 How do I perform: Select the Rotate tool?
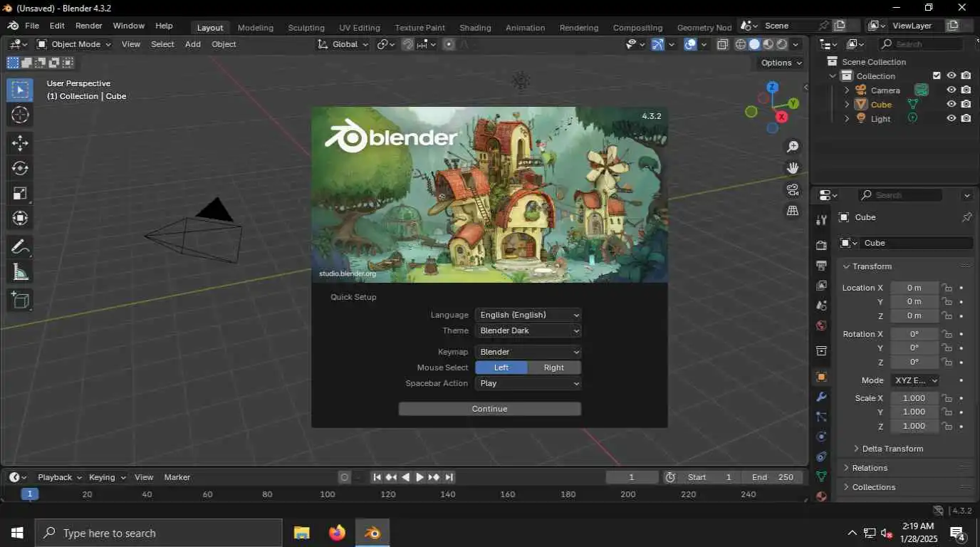click(20, 168)
